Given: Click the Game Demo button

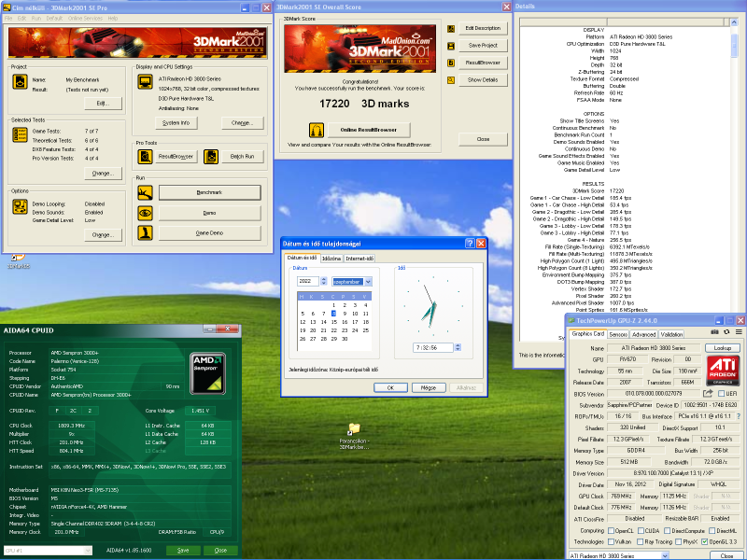Looking at the screenshot, I should [x=209, y=232].
